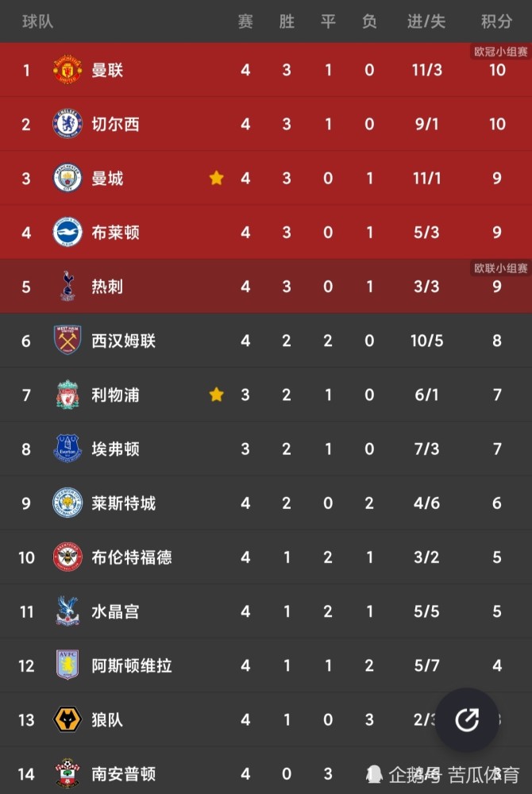Click the West Ham crossed hammers badge
The height and width of the screenshot is (794, 532).
click(67, 341)
